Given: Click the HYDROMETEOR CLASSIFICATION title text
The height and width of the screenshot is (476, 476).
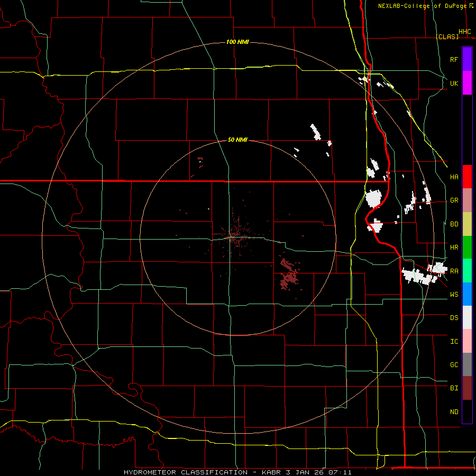Looking at the screenshot, I should (186, 472).
